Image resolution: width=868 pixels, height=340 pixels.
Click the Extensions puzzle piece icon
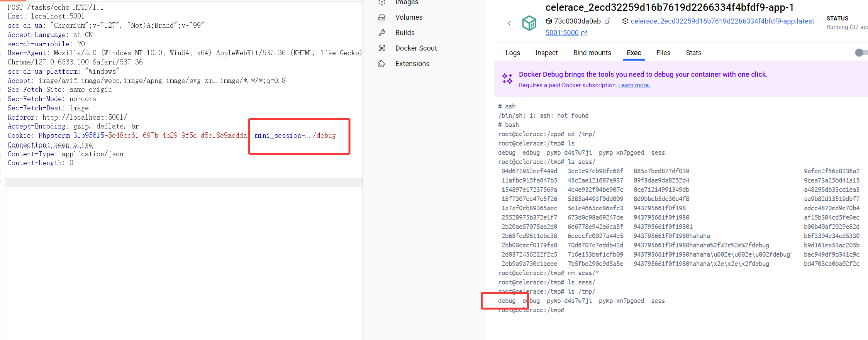pos(382,64)
